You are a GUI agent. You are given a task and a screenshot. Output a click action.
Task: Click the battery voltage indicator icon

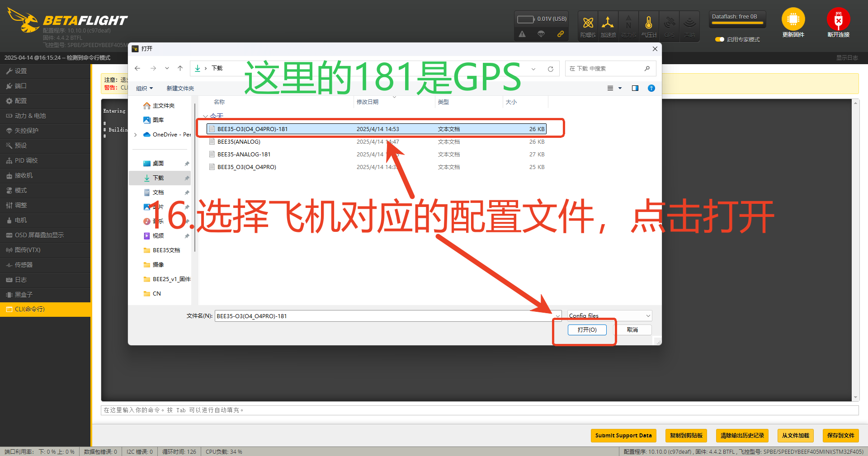pyautogui.click(x=526, y=19)
